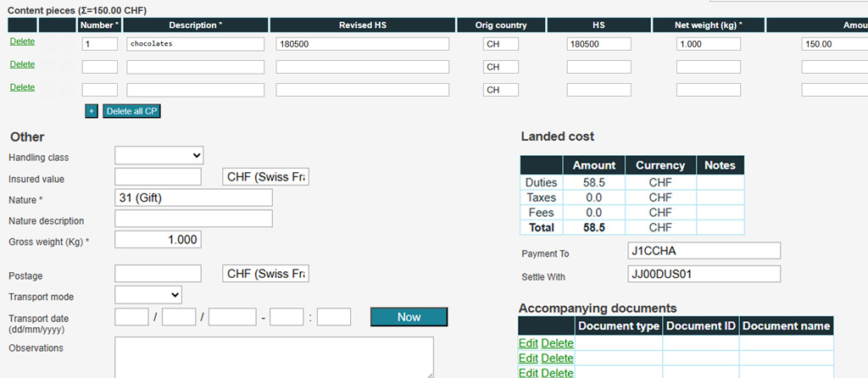
Task: Click the Revised HS field containing 180500
Action: click(363, 44)
